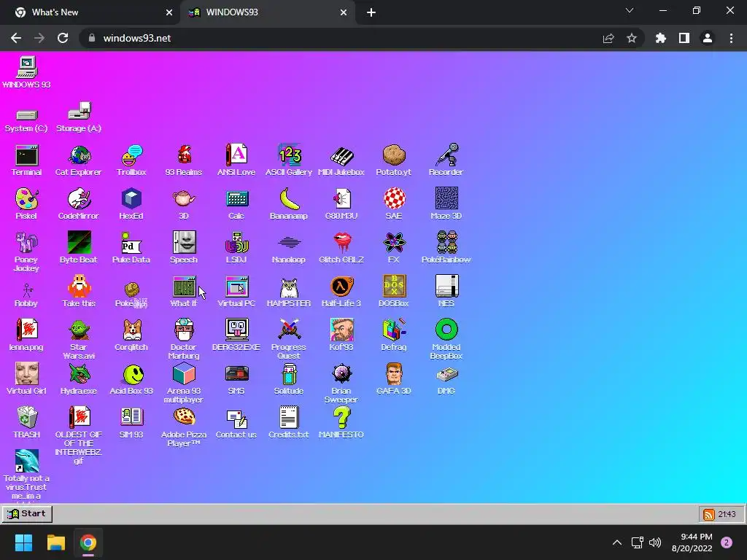This screenshot has height=560, width=747.
Task: Open Piskel paint palette icon
Action: click(x=27, y=199)
